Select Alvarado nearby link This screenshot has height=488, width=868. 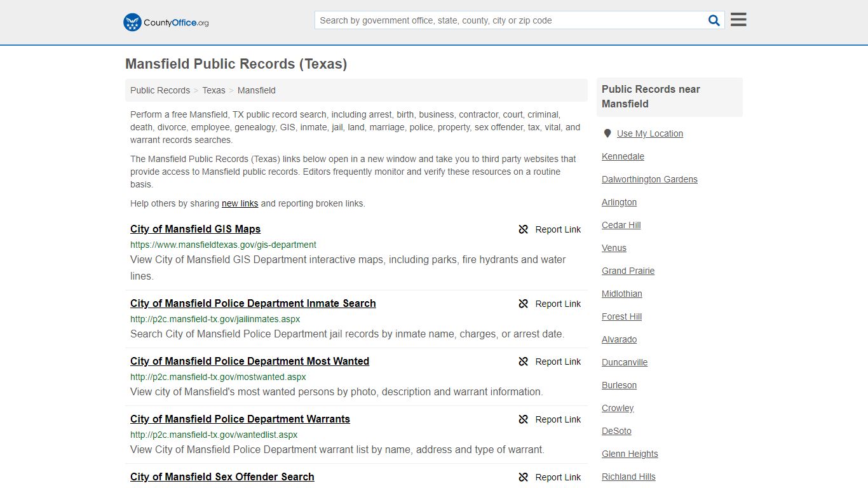[x=619, y=339]
